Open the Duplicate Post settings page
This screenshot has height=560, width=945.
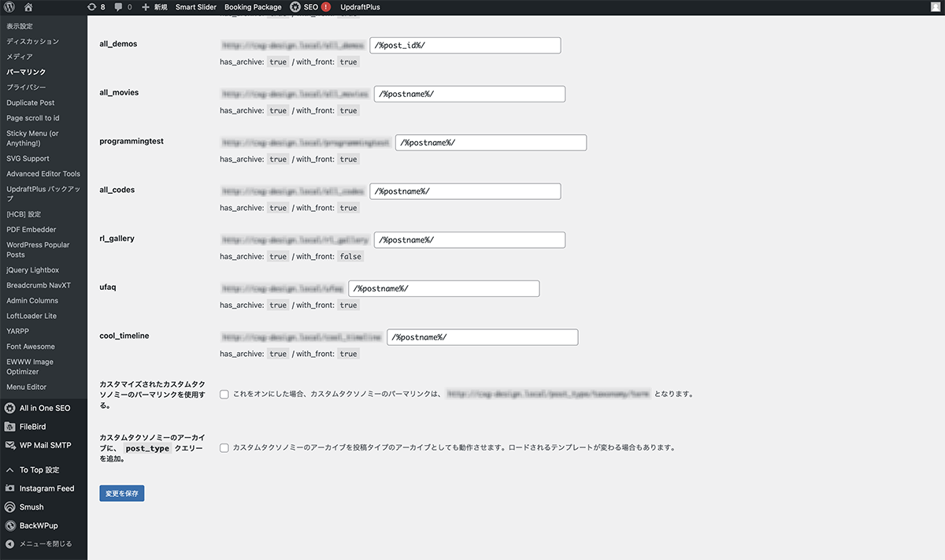tap(31, 102)
